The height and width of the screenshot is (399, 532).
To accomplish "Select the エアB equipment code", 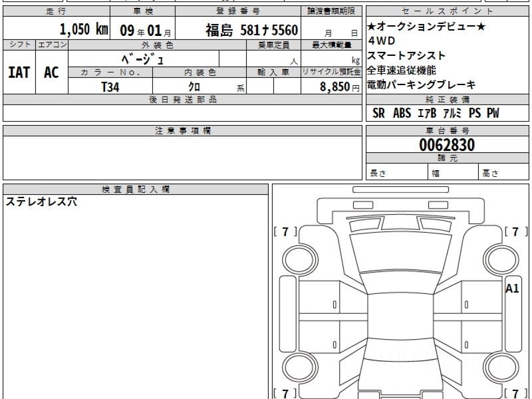I will 427,113.
